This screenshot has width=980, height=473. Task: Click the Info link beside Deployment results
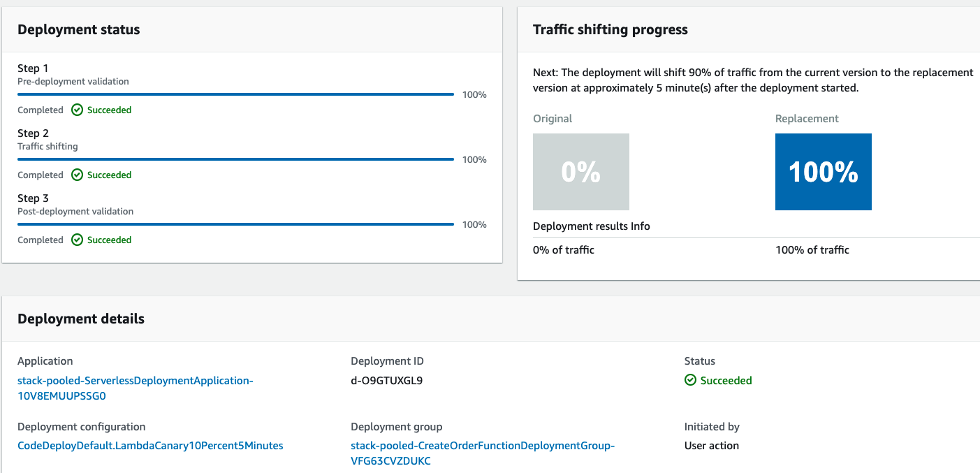click(641, 226)
